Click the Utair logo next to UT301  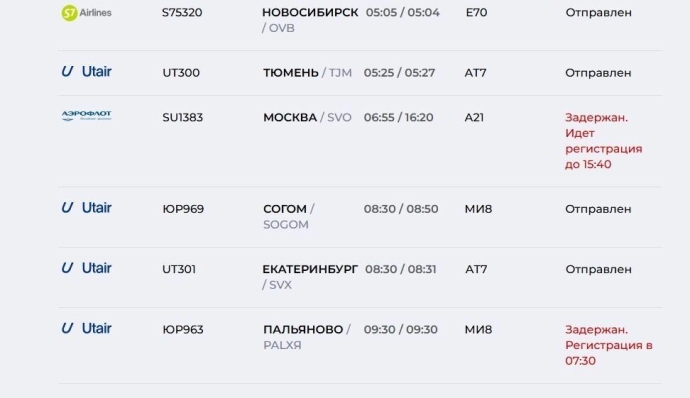click(x=86, y=268)
